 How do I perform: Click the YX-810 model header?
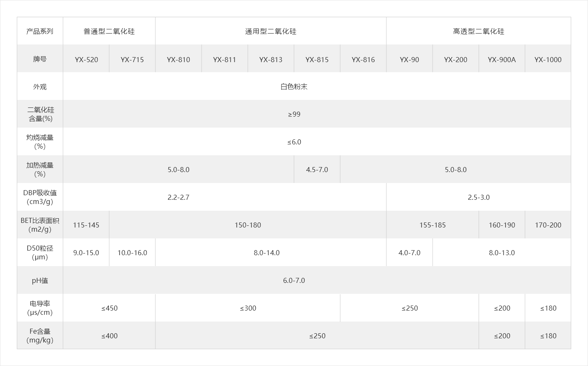[178, 59]
